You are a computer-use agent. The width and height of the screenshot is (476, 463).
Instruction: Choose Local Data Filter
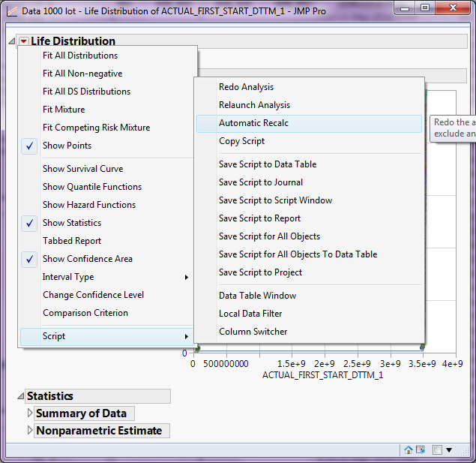250,314
